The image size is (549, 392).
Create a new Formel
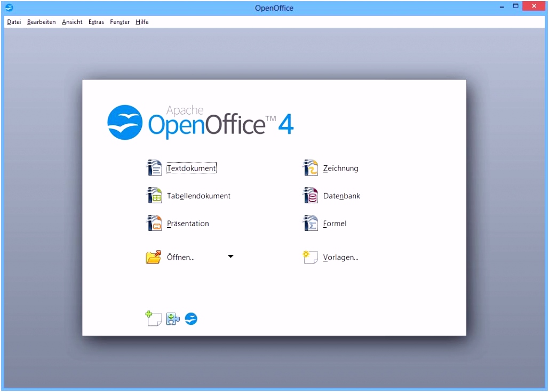point(335,223)
